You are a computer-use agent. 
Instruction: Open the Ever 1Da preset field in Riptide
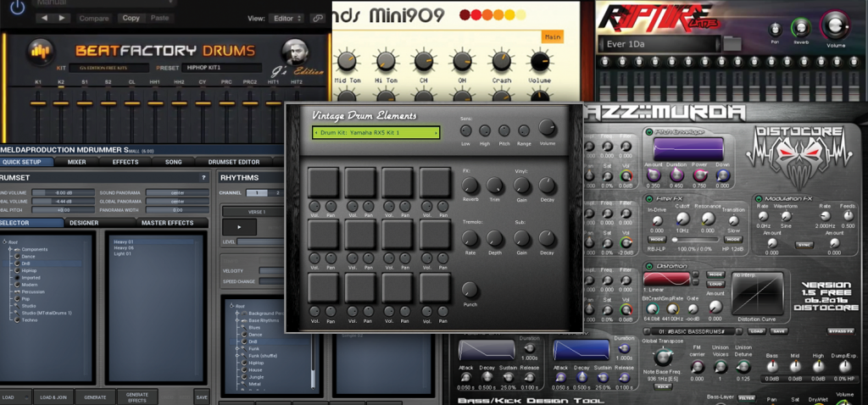[x=659, y=44]
